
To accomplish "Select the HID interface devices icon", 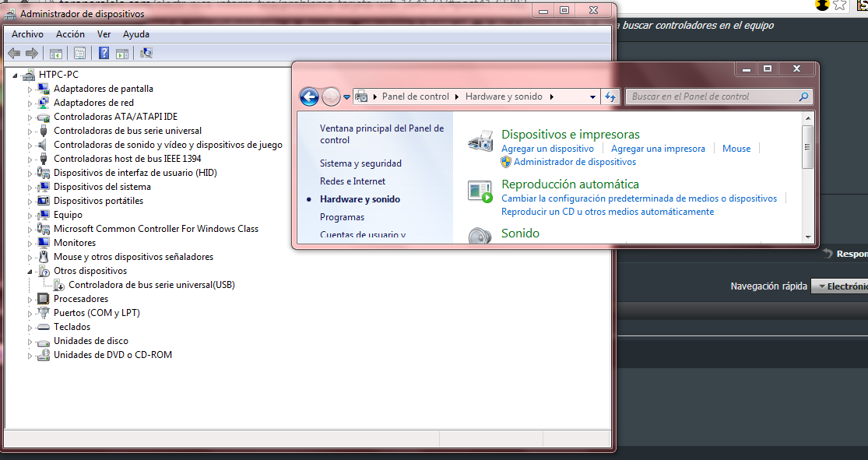I will pyautogui.click(x=43, y=173).
